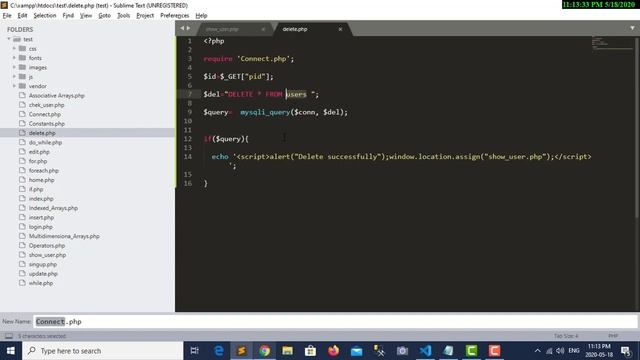Image resolution: width=640 pixels, height=360 pixels.
Task: Open Visual Studio Code from taskbar
Action: 425,351
